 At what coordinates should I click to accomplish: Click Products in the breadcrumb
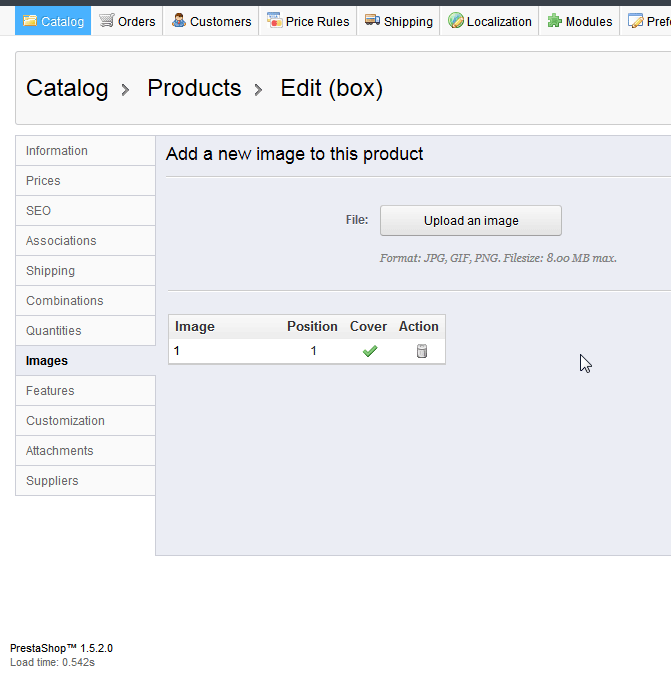click(194, 88)
